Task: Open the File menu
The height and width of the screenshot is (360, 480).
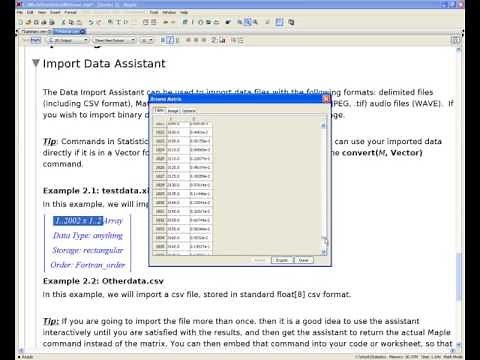Action: tap(20, 13)
